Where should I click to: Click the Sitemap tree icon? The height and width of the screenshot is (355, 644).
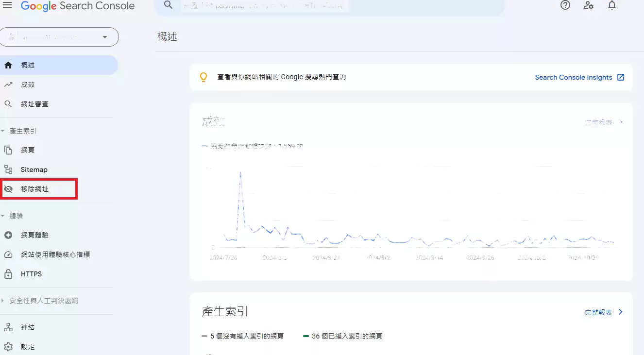point(8,169)
